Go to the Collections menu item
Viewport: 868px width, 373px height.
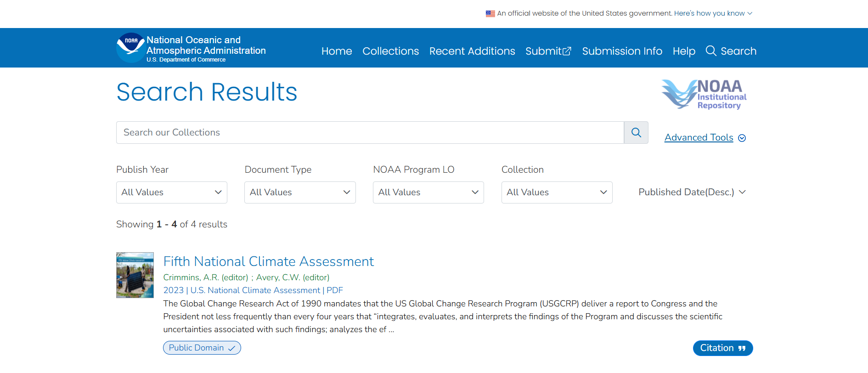click(390, 51)
